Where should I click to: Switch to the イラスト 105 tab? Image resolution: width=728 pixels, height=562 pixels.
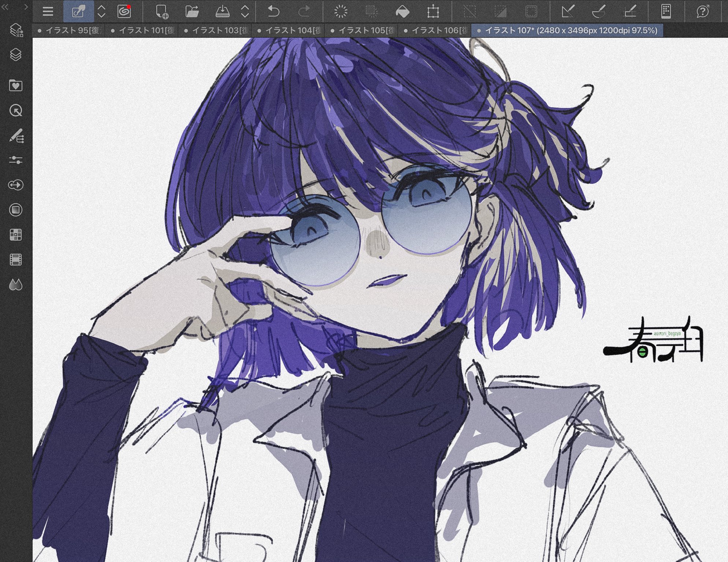(x=362, y=30)
